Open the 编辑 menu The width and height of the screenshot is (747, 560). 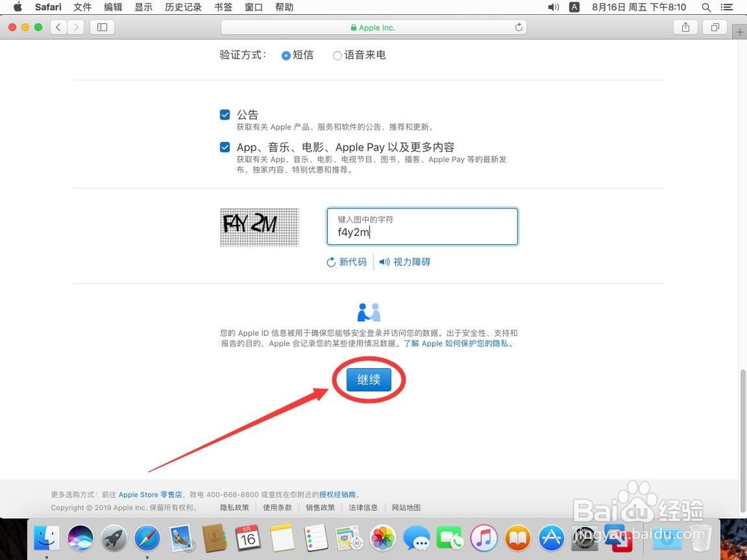(x=113, y=7)
